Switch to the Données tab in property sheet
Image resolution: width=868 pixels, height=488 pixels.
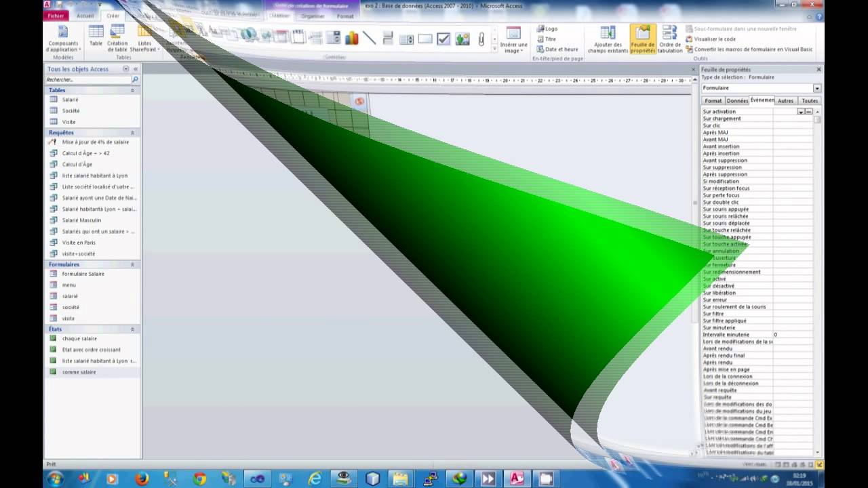coord(737,101)
